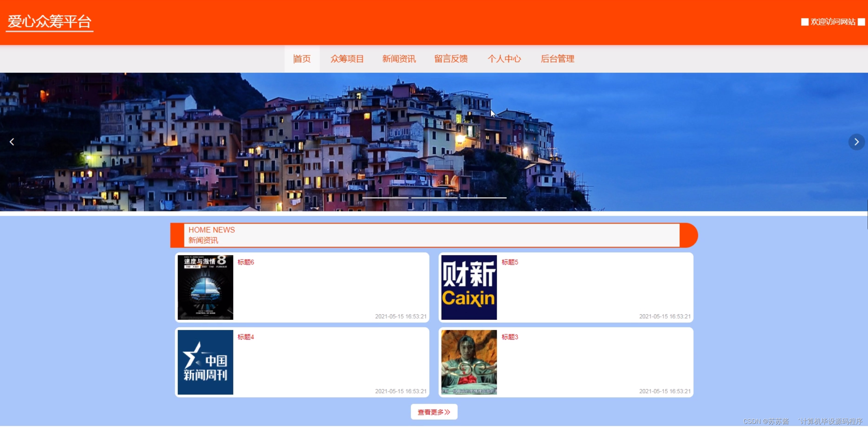868x428 pixels.
Task: Click the 查看更多 button
Action: coord(434,412)
